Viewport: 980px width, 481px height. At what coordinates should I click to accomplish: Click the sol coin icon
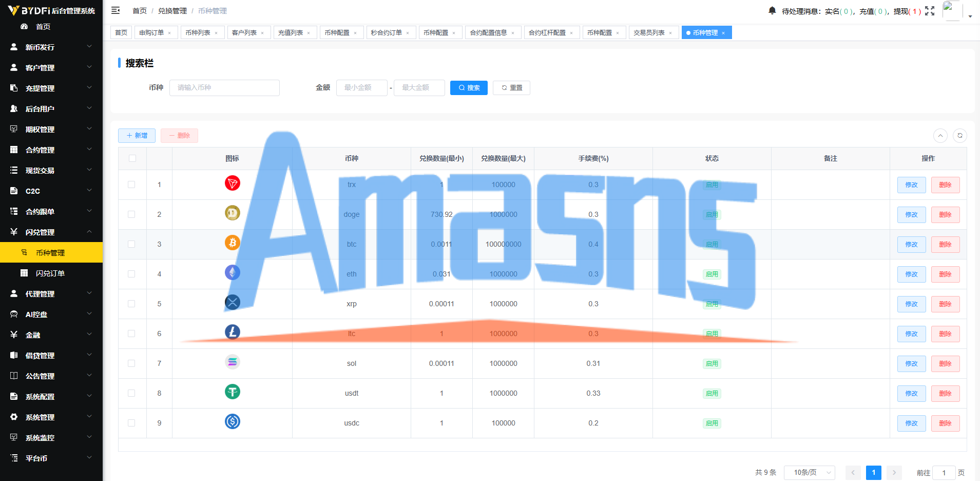[233, 362]
